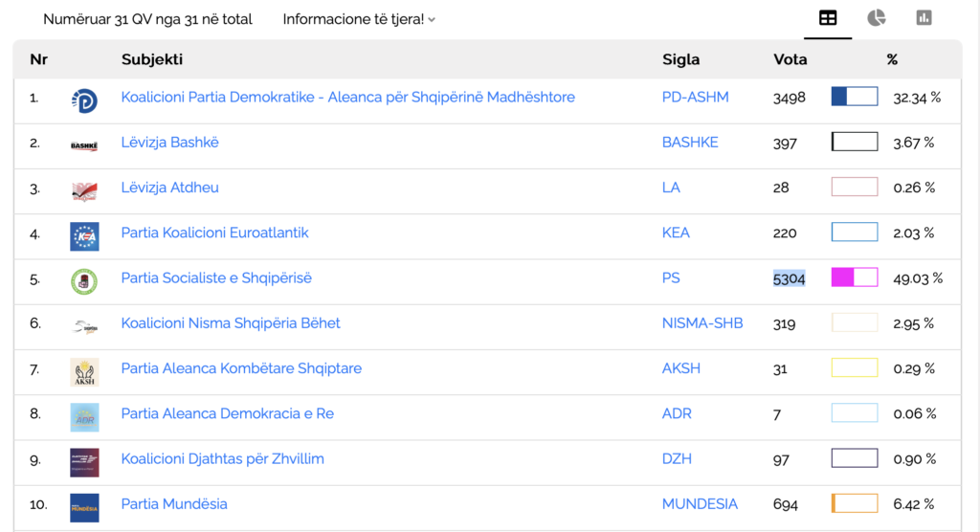Click the Partia Demokratike party logo
The width and height of the screenshot is (980, 532).
[84, 100]
